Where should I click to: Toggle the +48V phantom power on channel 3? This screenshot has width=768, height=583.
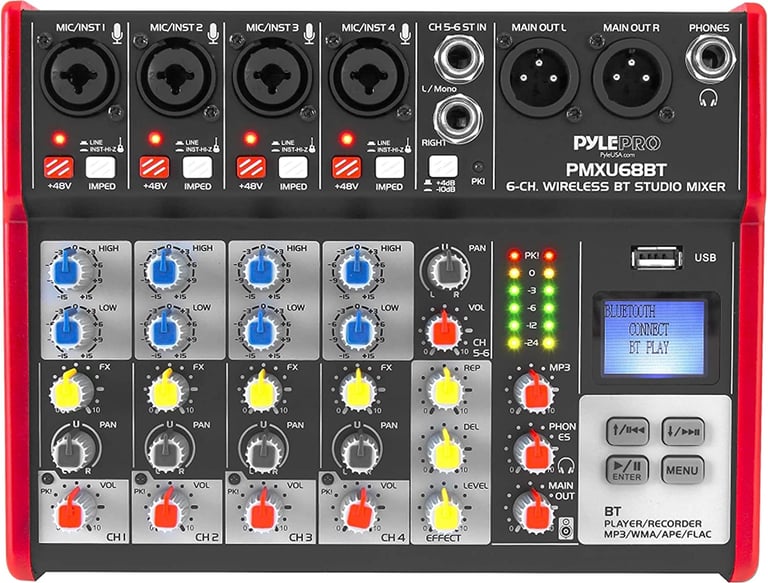pyautogui.click(x=251, y=168)
